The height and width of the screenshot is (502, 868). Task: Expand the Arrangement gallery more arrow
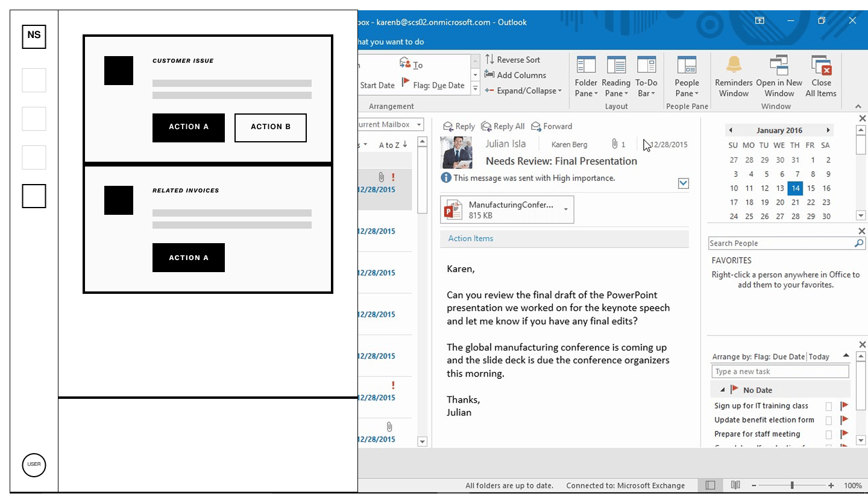[x=475, y=89]
